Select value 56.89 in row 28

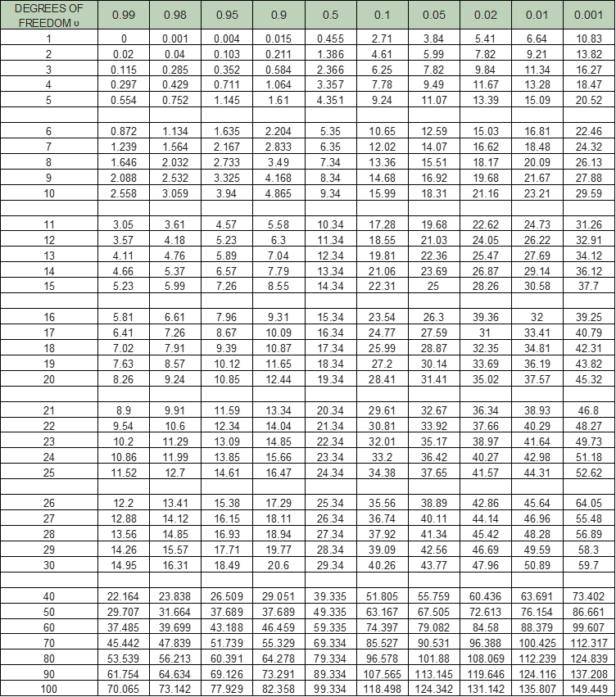589,534
